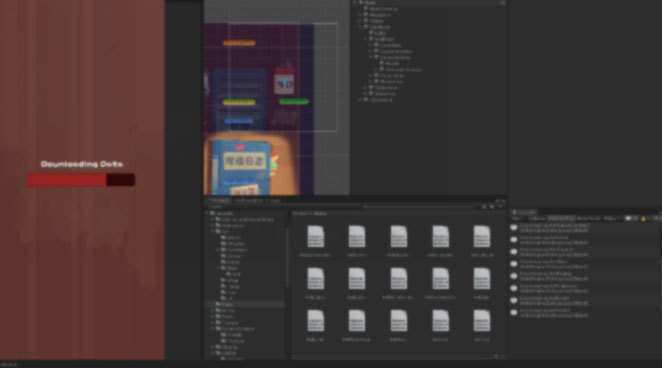The image size is (662, 368).
Task: Click the breadcrumb path above the file grid
Action: coord(310,214)
